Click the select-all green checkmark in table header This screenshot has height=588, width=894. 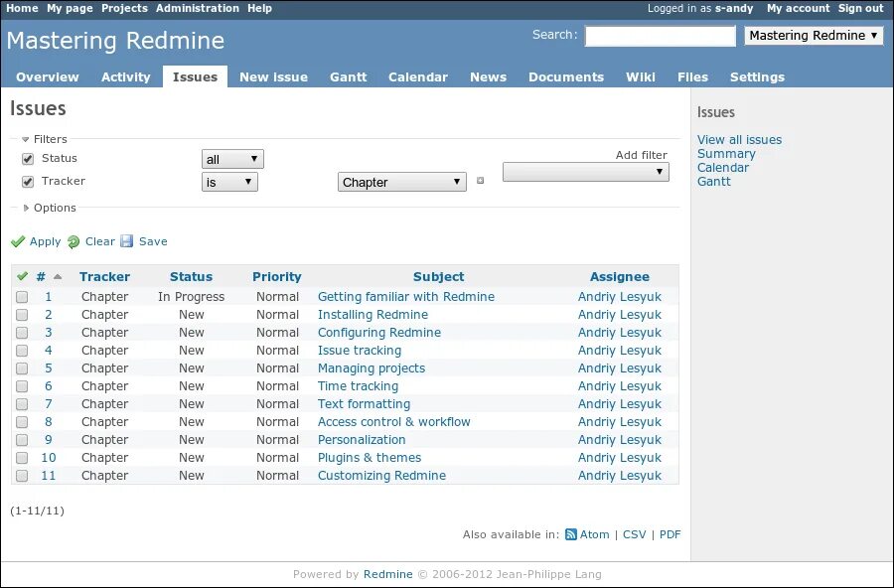[22, 276]
